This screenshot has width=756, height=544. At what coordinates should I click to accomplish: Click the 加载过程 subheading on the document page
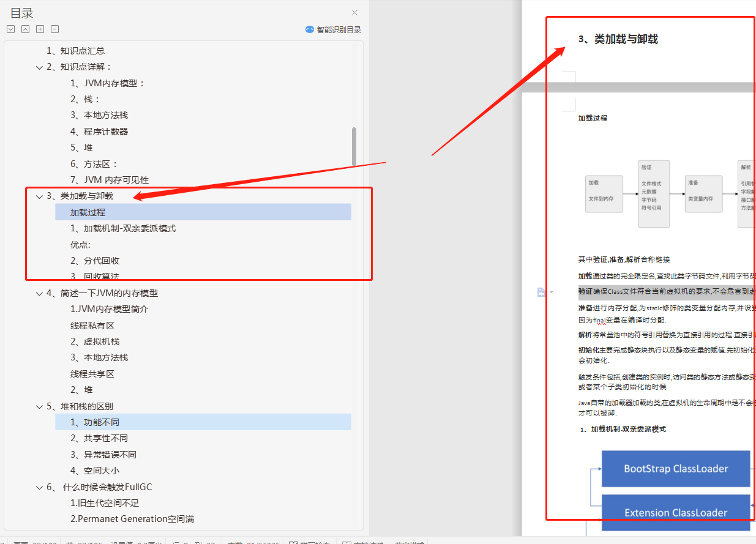pyautogui.click(x=593, y=118)
